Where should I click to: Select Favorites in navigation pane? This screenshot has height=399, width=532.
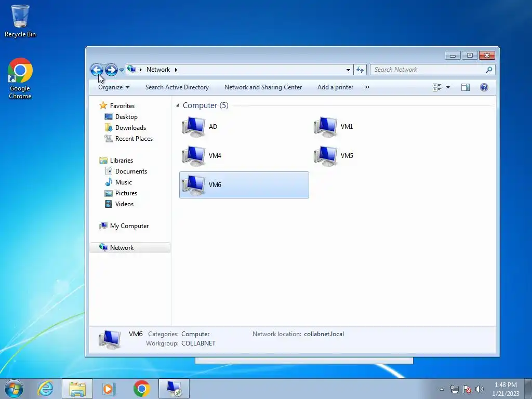(117, 106)
